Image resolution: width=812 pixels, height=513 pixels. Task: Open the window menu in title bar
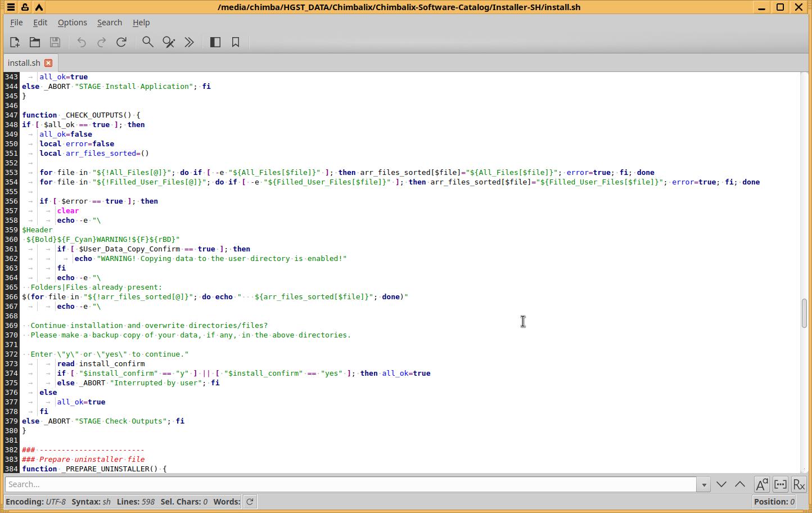pyautogui.click(x=11, y=7)
